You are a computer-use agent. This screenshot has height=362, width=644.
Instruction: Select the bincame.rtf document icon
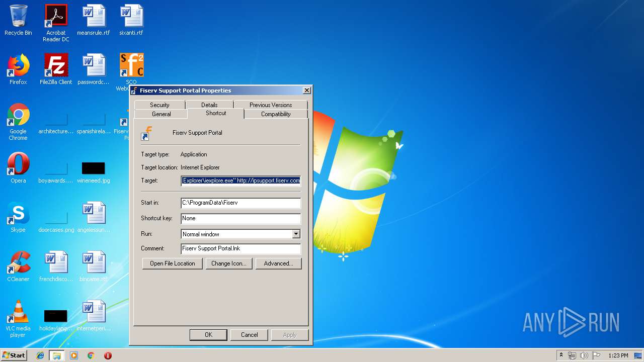point(94,266)
